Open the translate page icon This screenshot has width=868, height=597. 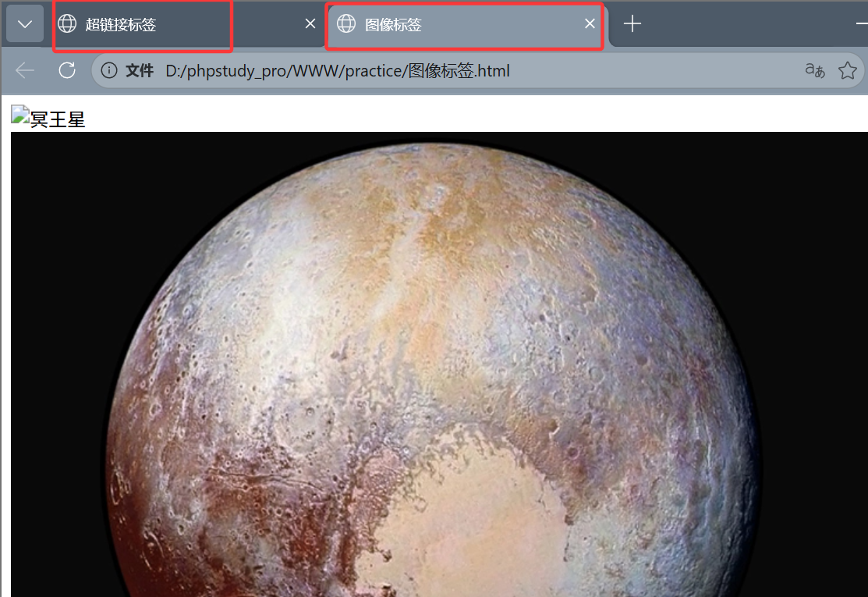(815, 70)
